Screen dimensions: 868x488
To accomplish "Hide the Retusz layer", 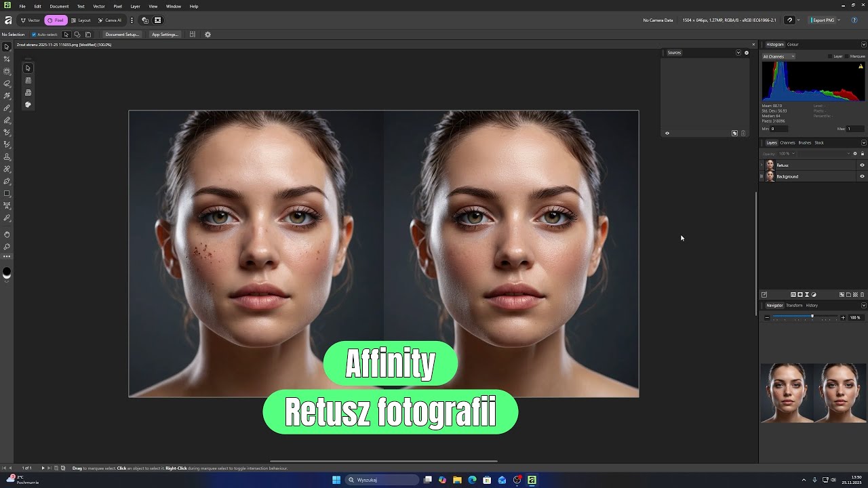I will click(x=862, y=165).
